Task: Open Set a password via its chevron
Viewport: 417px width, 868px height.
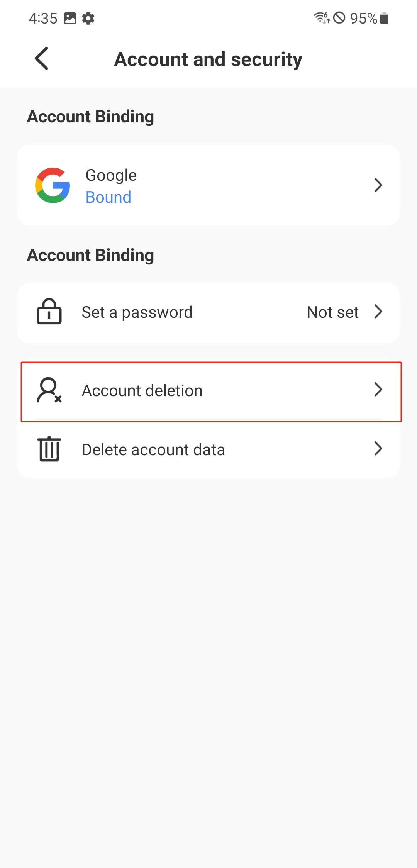Action: click(x=378, y=312)
